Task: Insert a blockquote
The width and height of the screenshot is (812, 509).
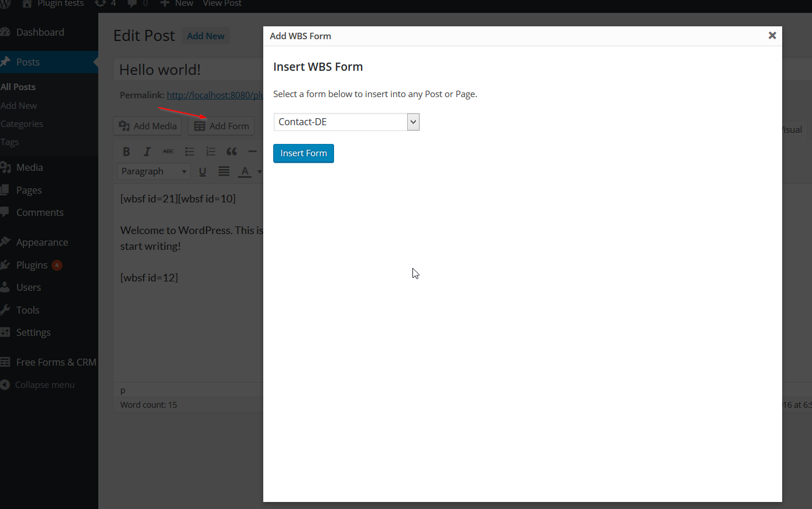Action: point(232,152)
